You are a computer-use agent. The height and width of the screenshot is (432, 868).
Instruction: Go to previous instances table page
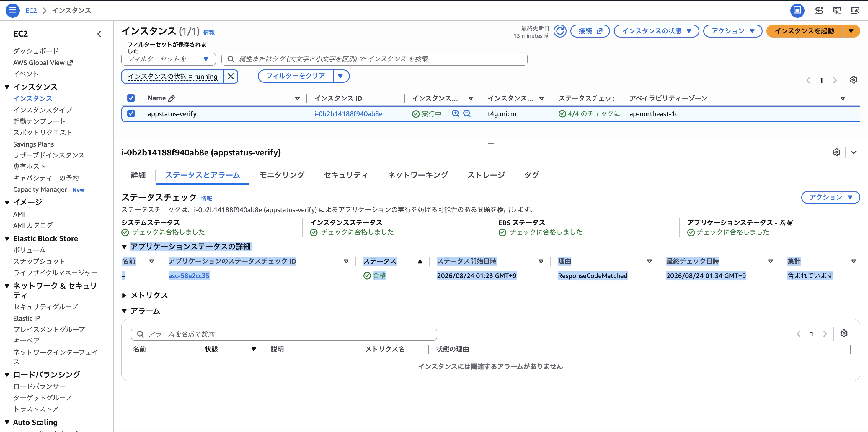click(x=808, y=80)
